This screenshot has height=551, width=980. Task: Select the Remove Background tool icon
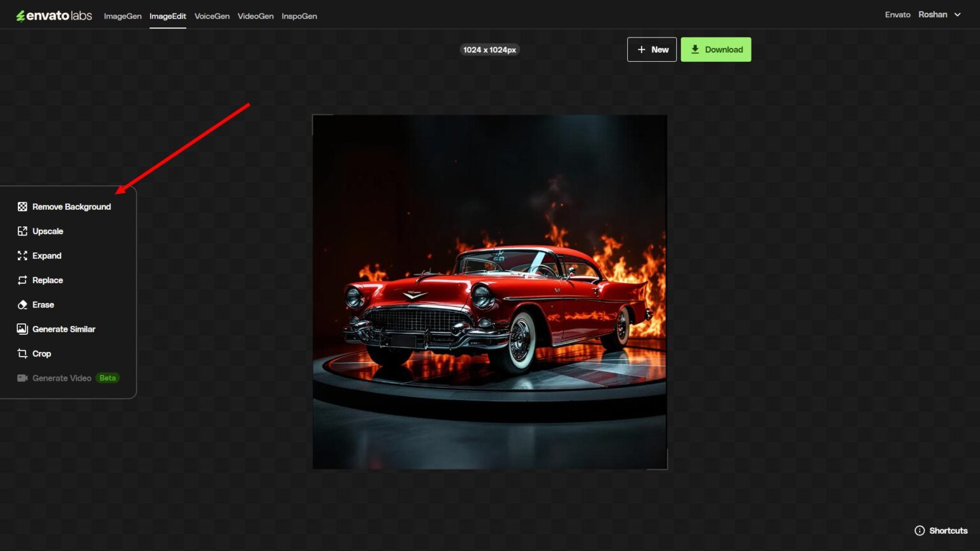coord(22,206)
